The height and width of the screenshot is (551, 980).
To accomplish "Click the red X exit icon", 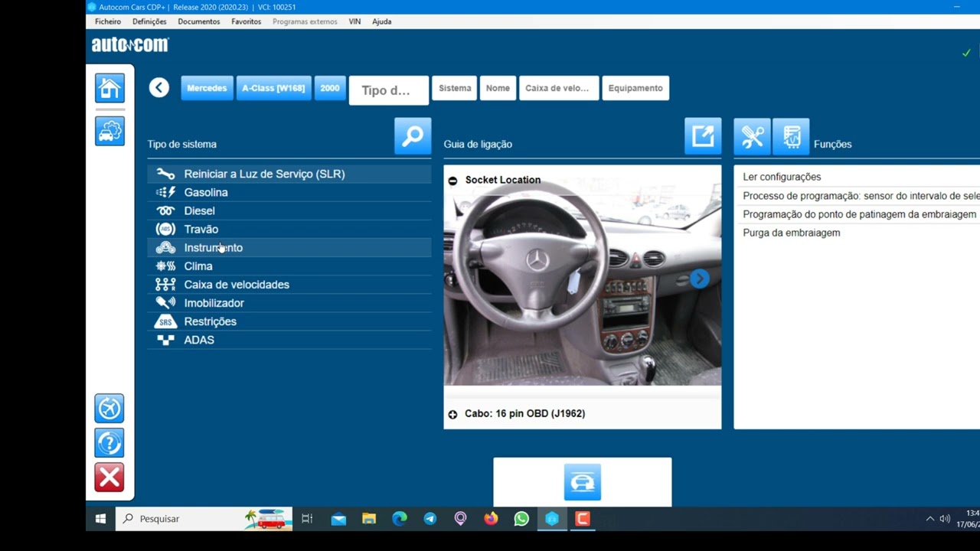I will click(x=109, y=477).
